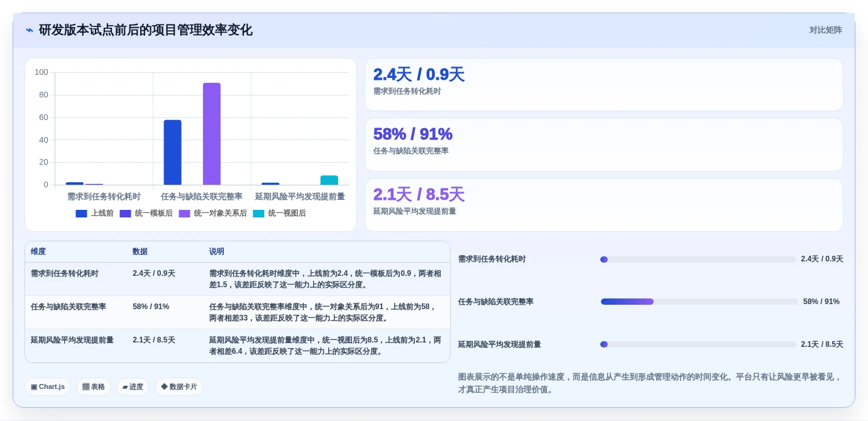Click the large 2.1天 / 8.5天 card headline

[x=419, y=194]
